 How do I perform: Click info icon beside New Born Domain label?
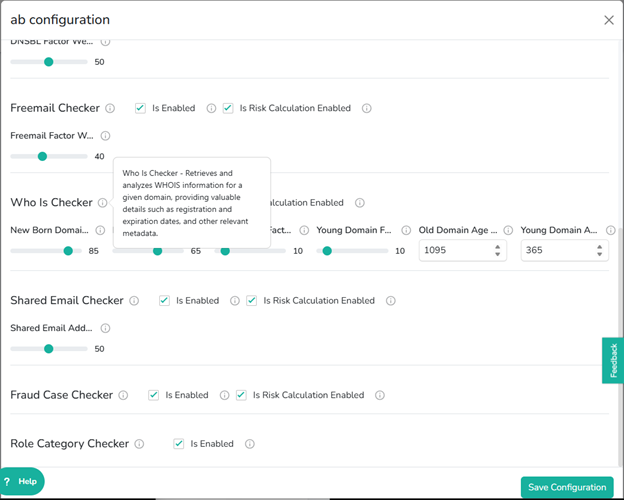click(100, 230)
